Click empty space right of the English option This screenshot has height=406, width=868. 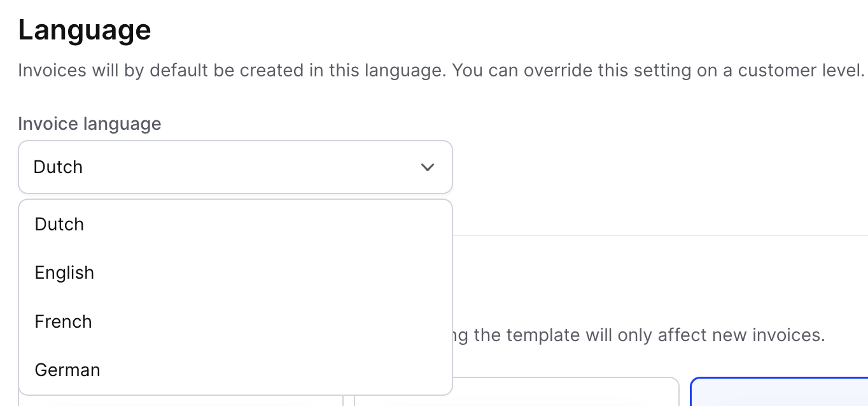[286, 272]
